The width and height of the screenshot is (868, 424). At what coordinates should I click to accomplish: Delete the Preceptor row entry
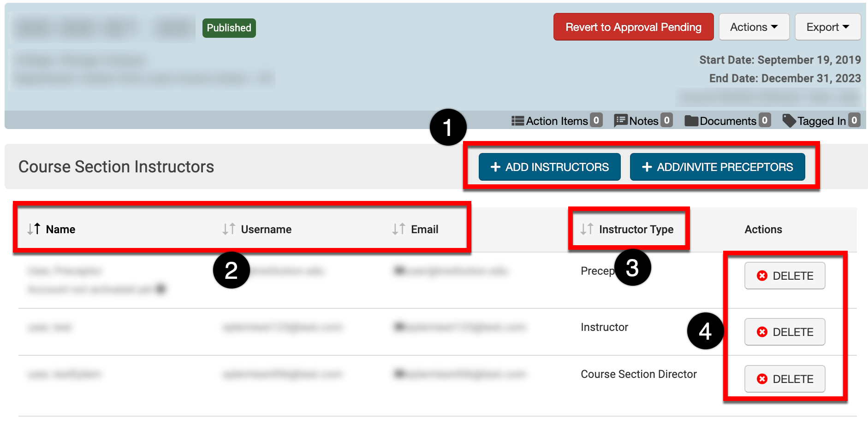[x=785, y=276]
